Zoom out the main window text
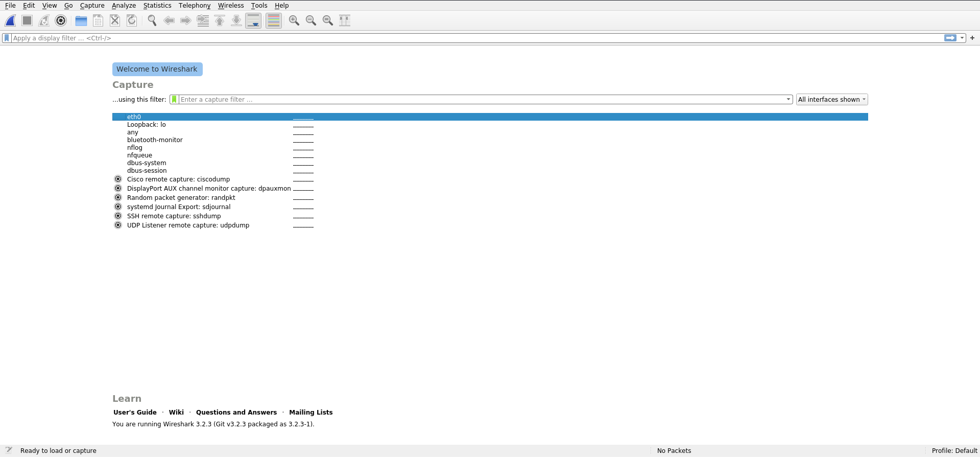The width and height of the screenshot is (980, 457). pyautogui.click(x=311, y=20)
